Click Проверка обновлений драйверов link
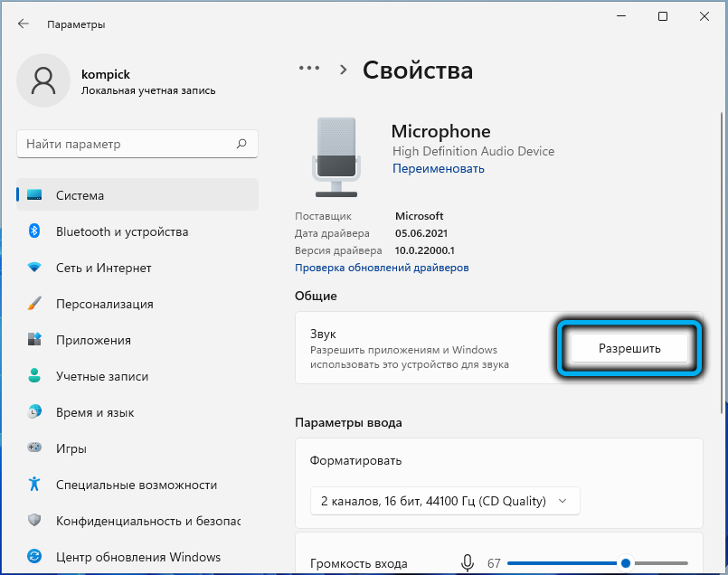Viewport: 728px width, 575px height. coord(382,268)
